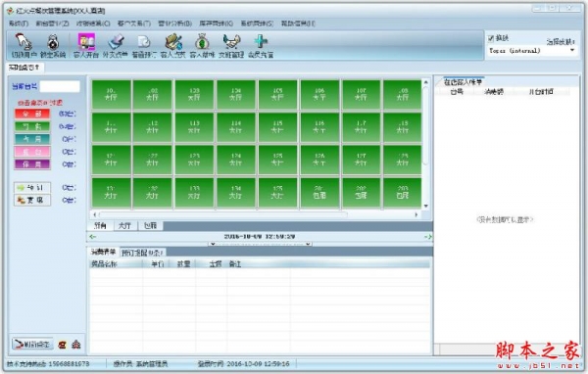Viewport: 588px width, 374px height.
Task: Click the application logo in the title bar
Action: coord(10,11)
